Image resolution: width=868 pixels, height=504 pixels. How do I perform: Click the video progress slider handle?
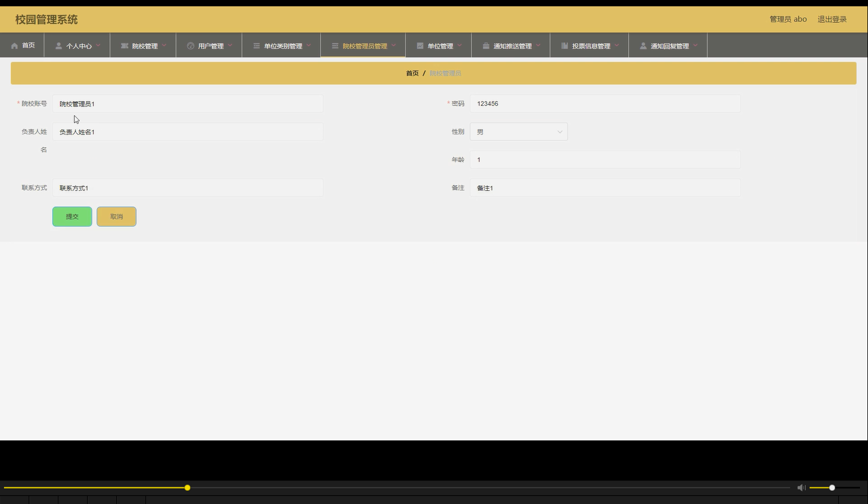(187, 487)
